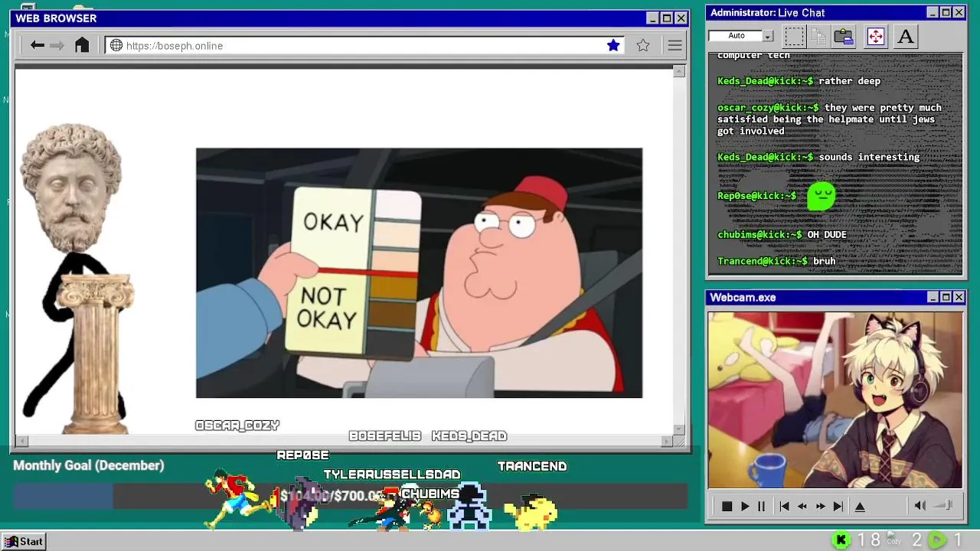The height and width of the screenshot is (551, 980).
Task: Click the dashed selection rectangle icon in Live Chat
Action: point(794,36)
